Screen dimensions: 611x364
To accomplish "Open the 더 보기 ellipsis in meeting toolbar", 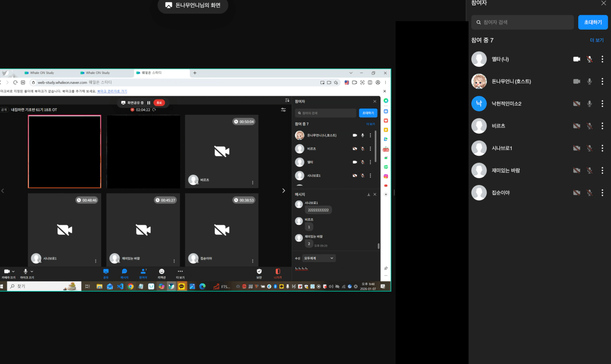I will click(x=180, y=272).
